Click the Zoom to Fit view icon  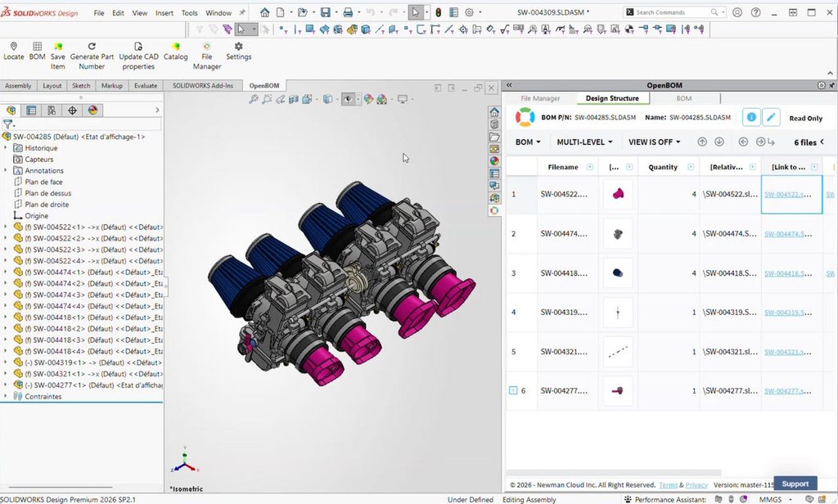click(254, 99)
